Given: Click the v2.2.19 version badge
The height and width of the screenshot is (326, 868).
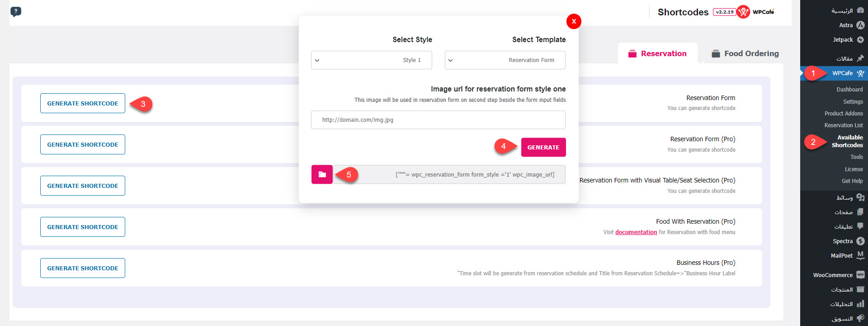Looking at the screenshot, I should [725, 12].
